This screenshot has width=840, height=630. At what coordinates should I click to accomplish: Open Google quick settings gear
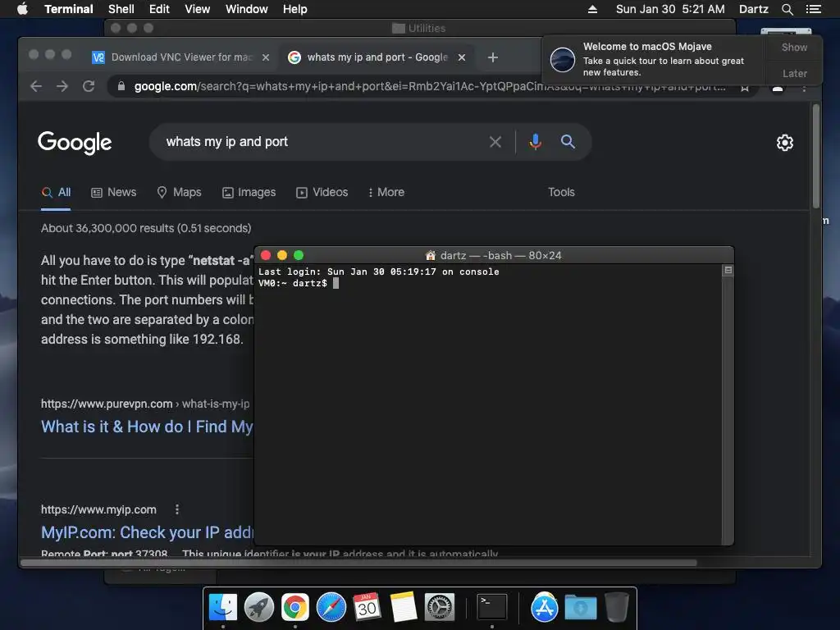pos(785,143)
